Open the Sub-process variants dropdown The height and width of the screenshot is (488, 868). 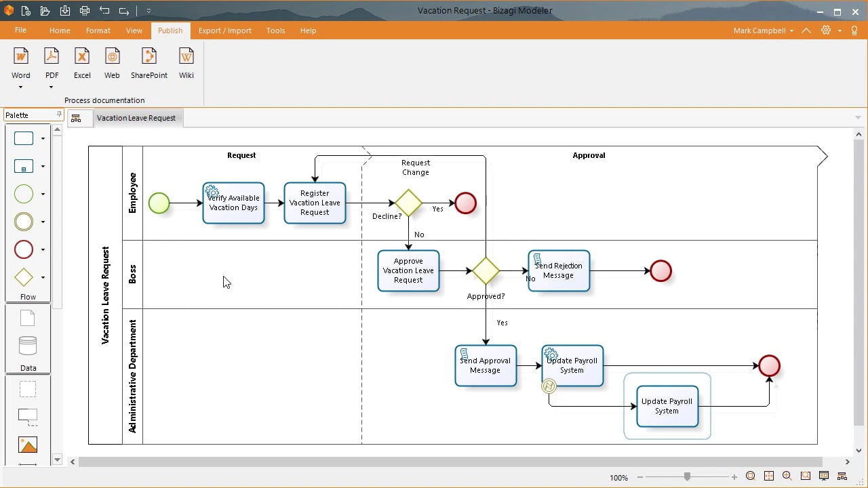pos(43,167)
